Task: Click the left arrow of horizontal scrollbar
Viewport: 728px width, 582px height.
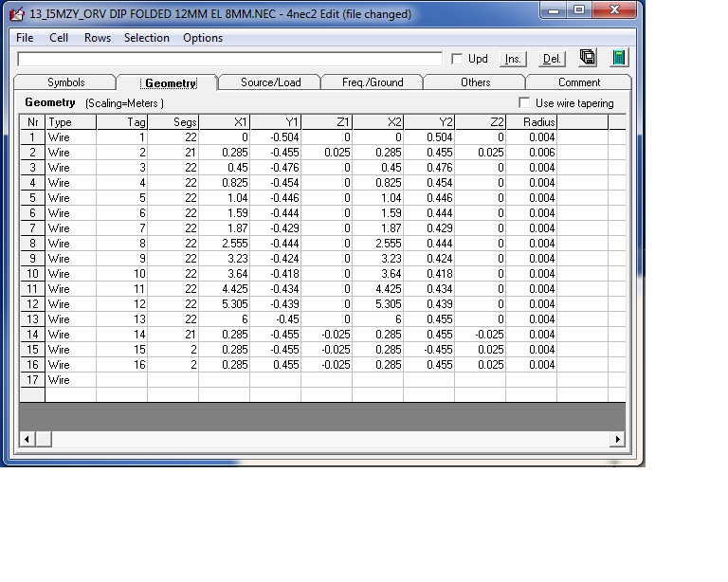Action: click(x=27, y=439)
